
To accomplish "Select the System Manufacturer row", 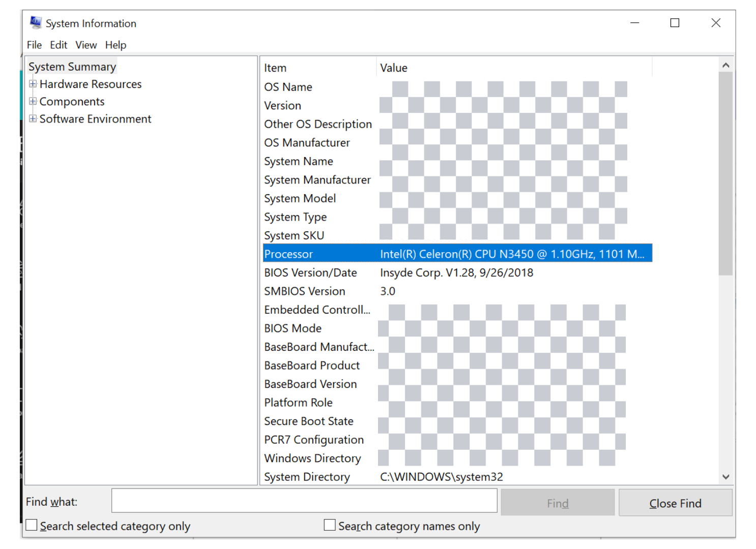I will (457, 179).
